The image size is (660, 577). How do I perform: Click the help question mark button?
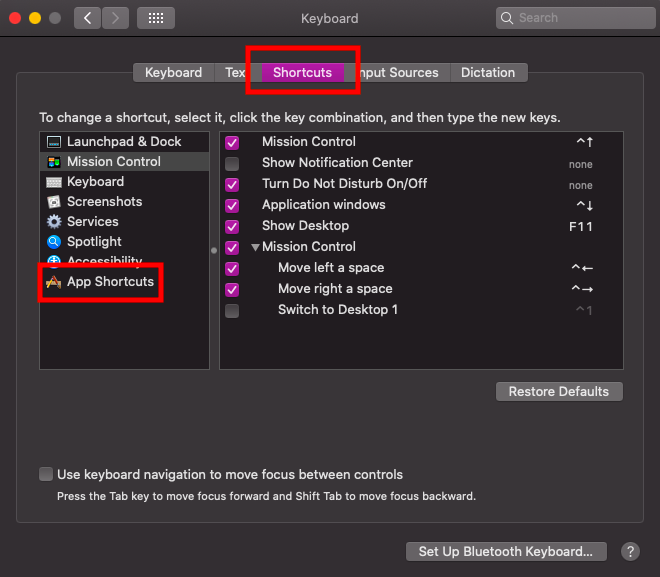pos(630,551)
